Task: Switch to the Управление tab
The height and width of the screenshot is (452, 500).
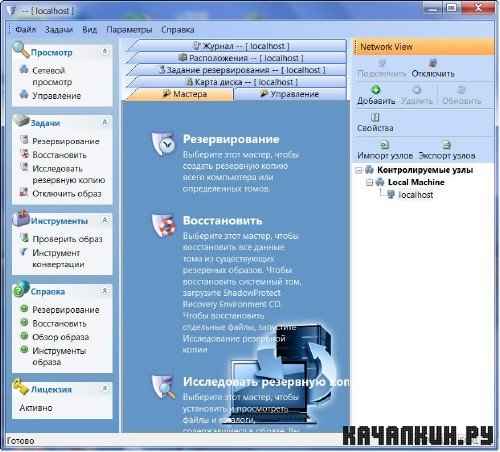Action: [289, 94]
